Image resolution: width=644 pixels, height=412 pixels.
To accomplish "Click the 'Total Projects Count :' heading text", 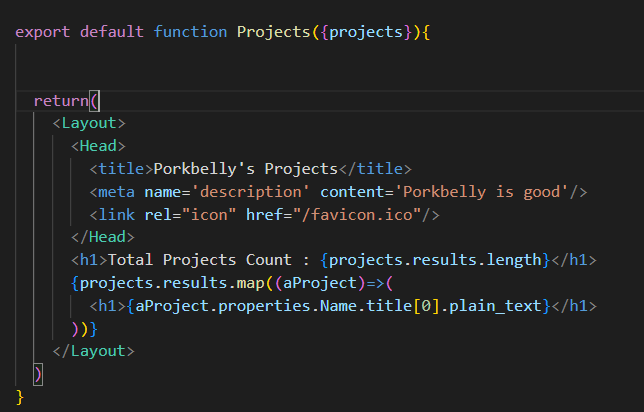I will 209,260.
